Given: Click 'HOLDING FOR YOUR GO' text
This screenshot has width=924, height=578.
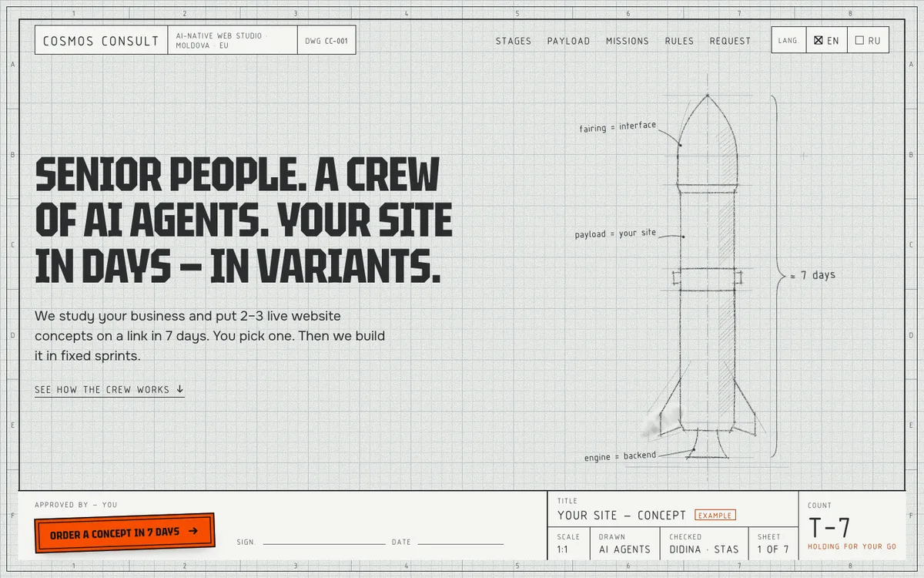Looking at the screenshot, I should (852, 546).
